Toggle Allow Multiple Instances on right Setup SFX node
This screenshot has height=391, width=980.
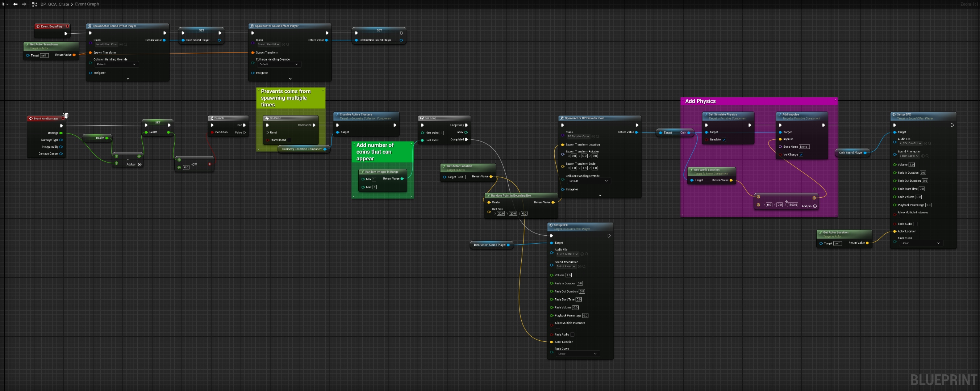(x=901, y=216)
